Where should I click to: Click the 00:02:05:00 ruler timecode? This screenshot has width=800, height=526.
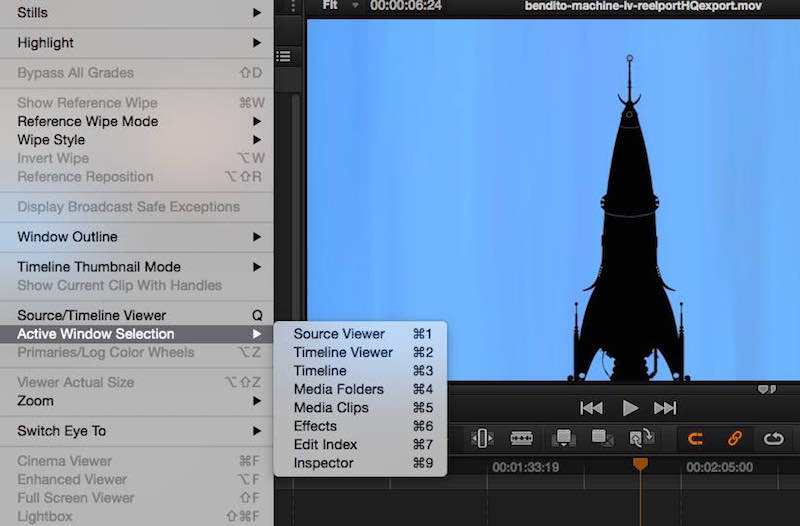pyautogui.click(x=719, y=467)
